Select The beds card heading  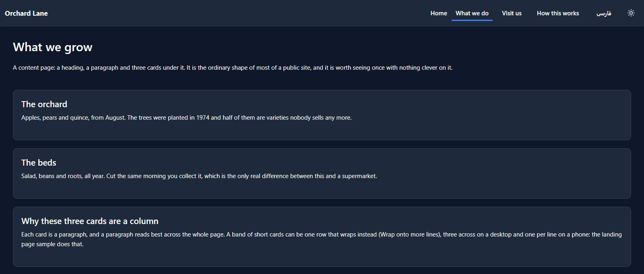[39, 163]
